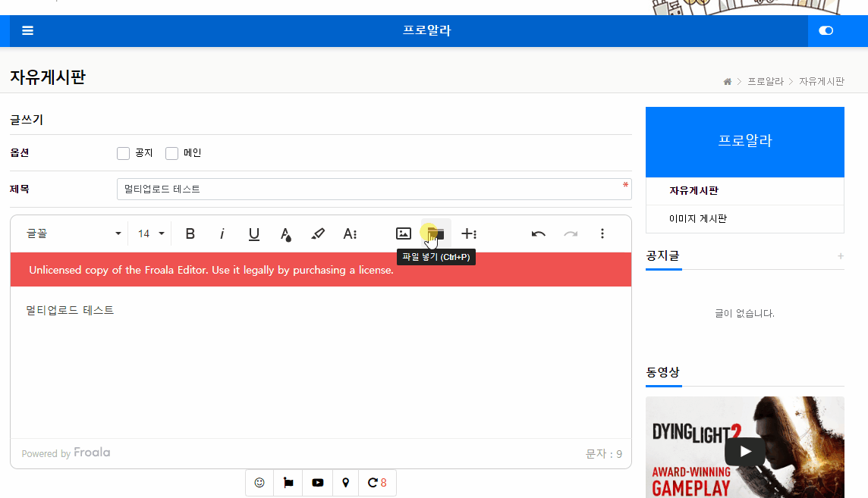Expand the editor more options menu
868x498 pixels.
(602, 233)
